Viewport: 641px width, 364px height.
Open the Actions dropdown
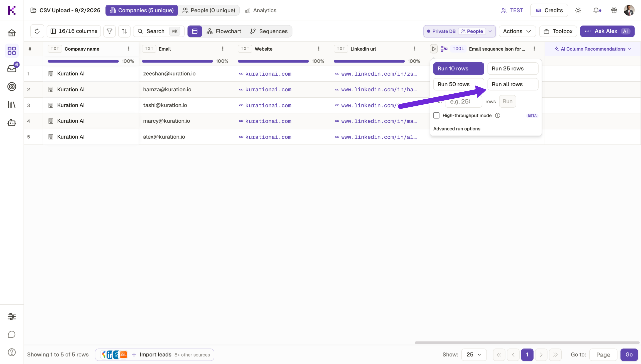[517, 31]
